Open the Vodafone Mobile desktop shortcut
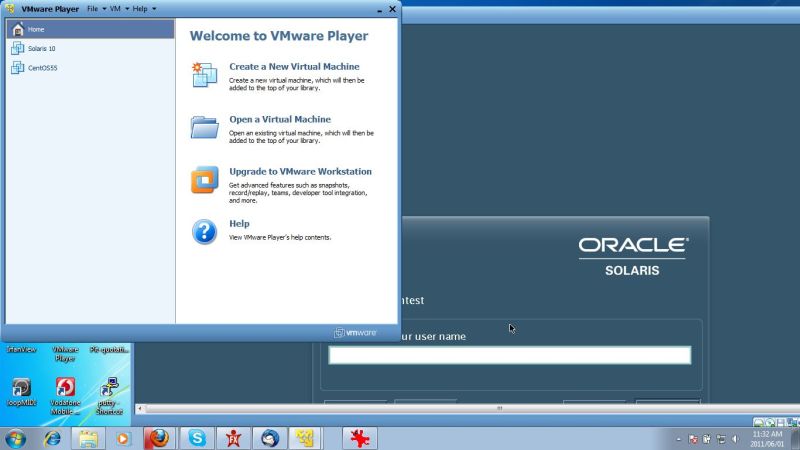Image resolution: width=800 pixels, height=450 pixels. click(65, 396)
